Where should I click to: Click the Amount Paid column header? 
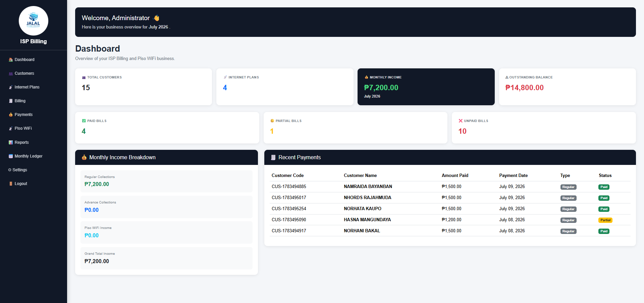pos(455,176)
